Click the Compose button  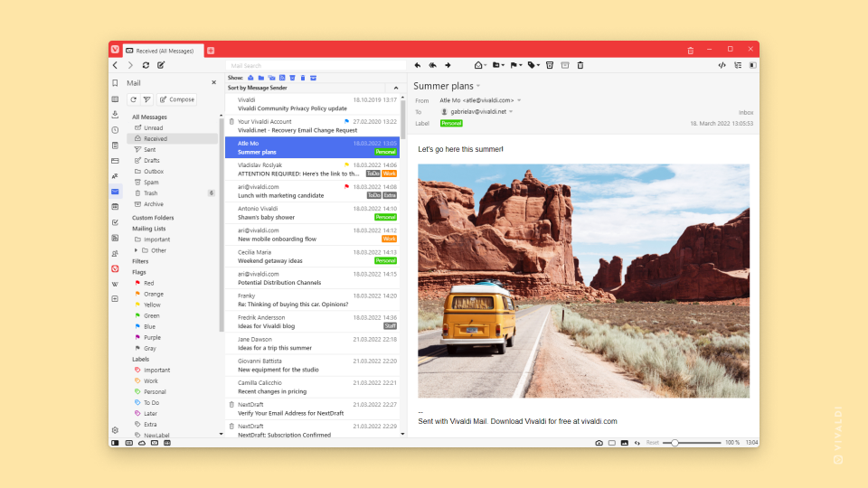pos(176,99)
